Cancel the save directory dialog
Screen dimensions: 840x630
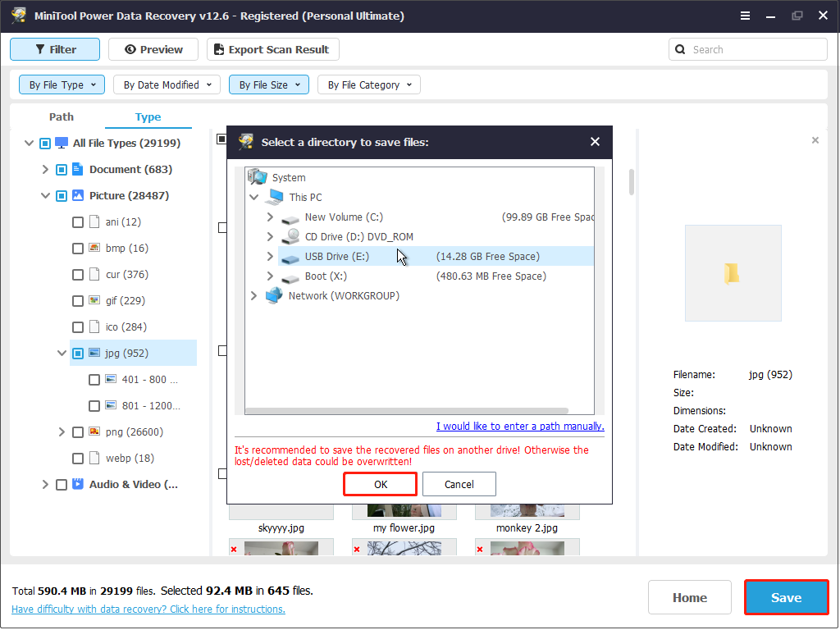point(459,484)
